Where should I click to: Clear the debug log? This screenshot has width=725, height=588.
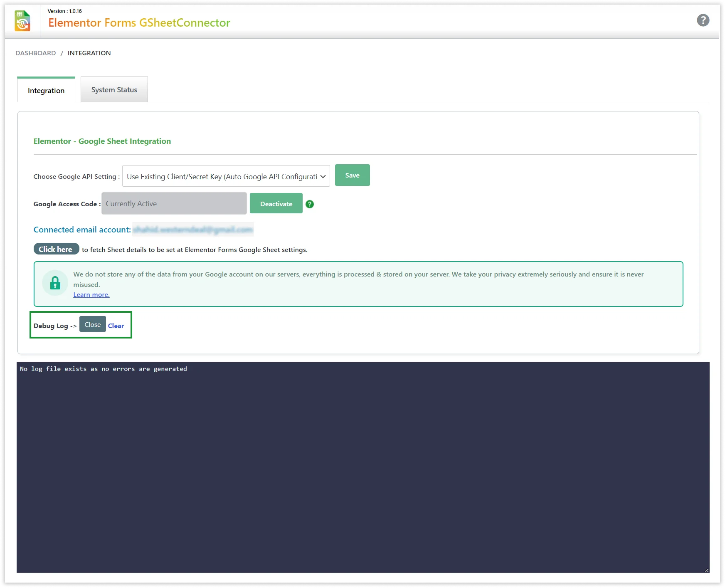tap(116, 326)
